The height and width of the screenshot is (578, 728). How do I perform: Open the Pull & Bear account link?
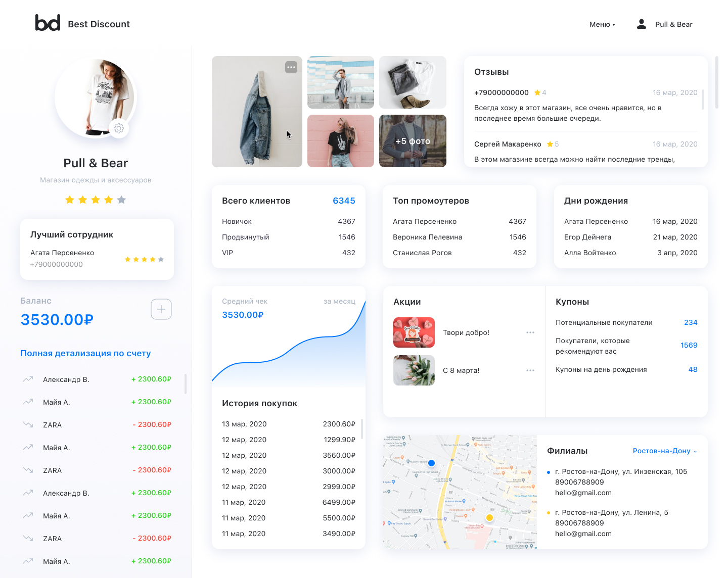673,24
